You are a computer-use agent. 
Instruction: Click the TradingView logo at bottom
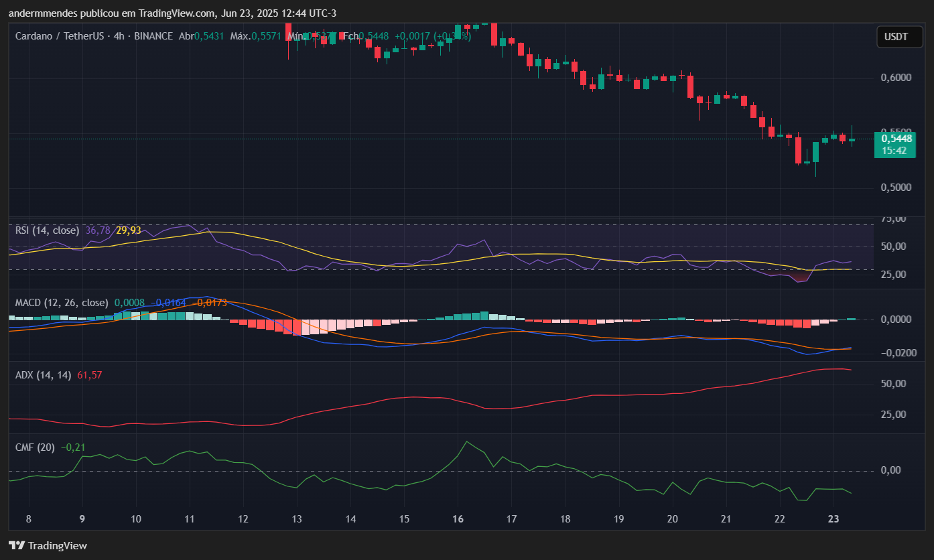48,545
